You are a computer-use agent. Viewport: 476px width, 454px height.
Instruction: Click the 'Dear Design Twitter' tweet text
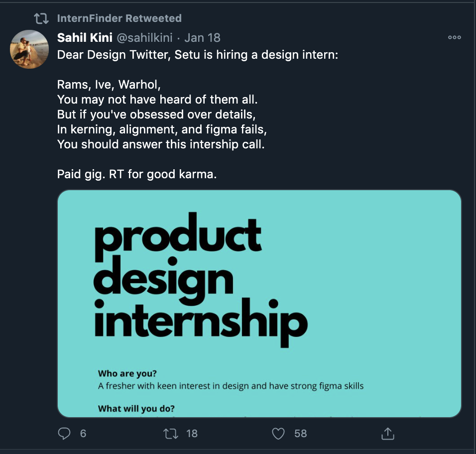click(198, 55)
